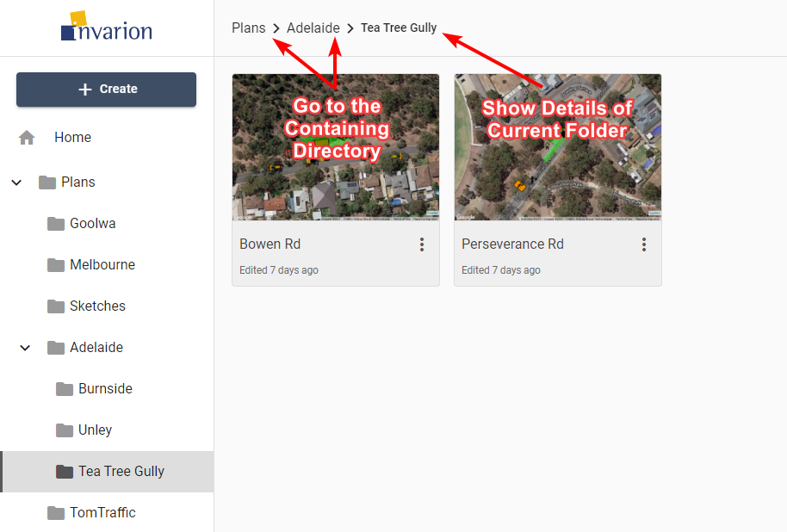
Task: Show details of Tea Tree Gully breadcrumb
Action: tap(399, 28)
